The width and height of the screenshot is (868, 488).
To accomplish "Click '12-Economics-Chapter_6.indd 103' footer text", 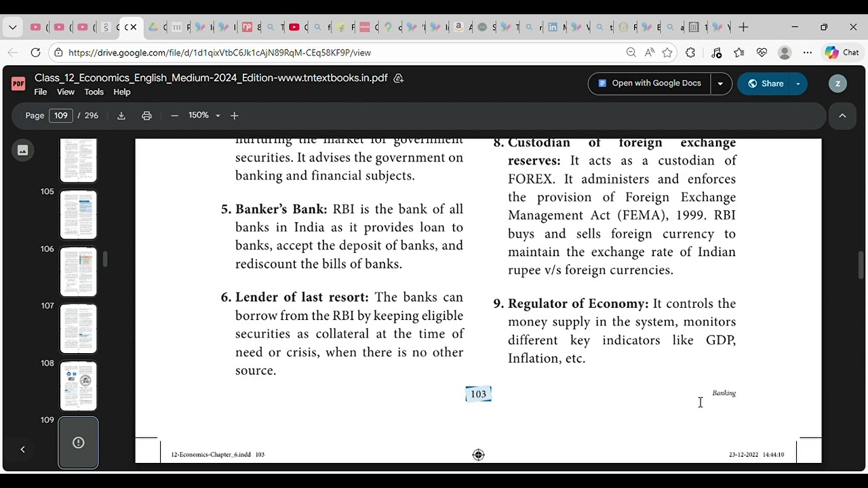I will (218, 455).
